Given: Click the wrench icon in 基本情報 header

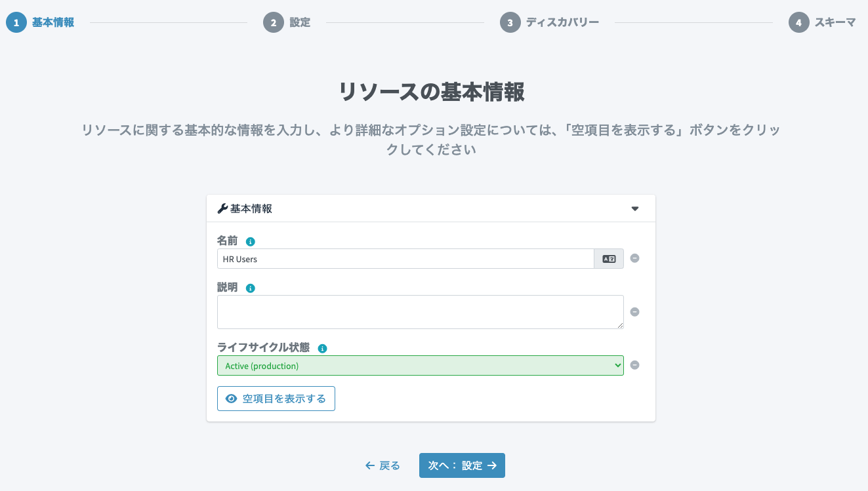Looking at the screenshot, I should [222, 208].
